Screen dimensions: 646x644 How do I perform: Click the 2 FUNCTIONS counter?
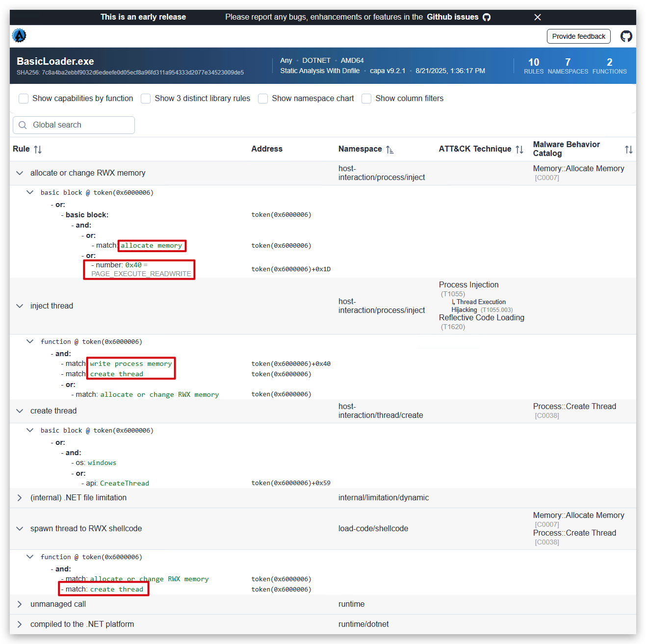(610, 66)
